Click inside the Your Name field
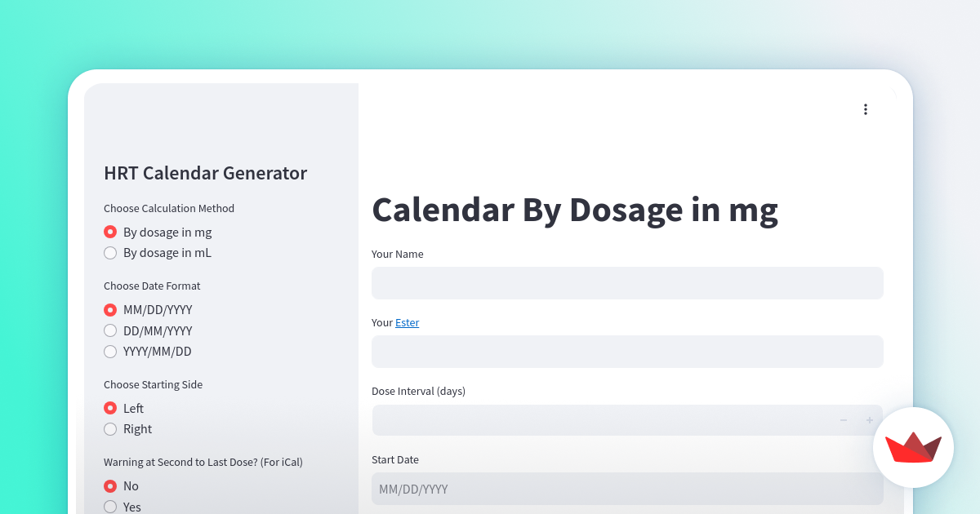This screenshot has height=514, width=980. coord(627,283)
